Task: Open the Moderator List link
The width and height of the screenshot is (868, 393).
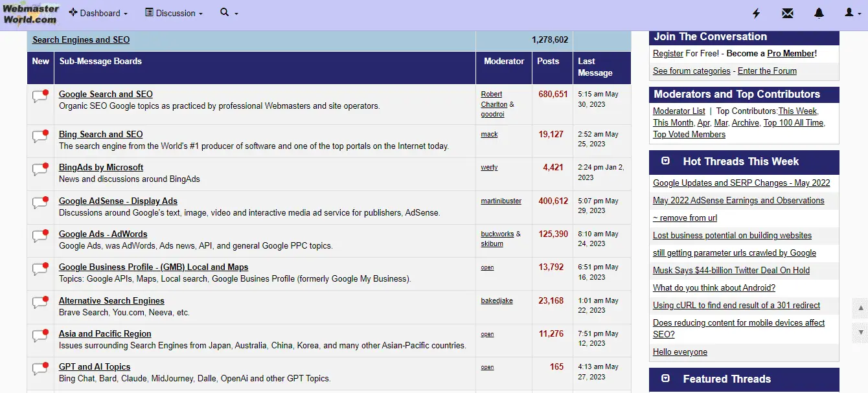Action: (x=679, y=111)
